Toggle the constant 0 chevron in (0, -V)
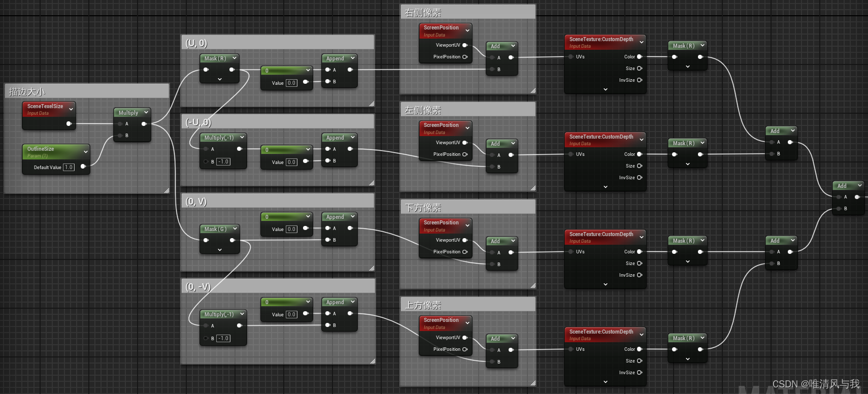 click(x=308, y=302)
